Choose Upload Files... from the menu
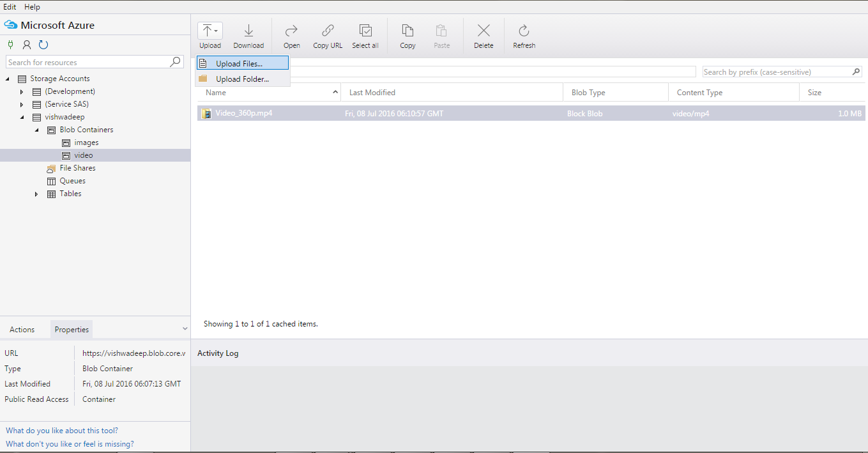The image size is (868, 453). pos(243,63)
